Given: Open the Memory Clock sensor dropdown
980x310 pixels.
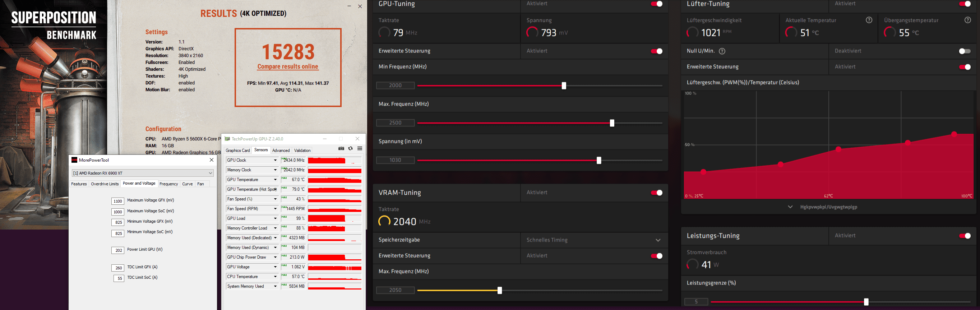Looking at the screenshot, I should click(x=275, y=170).
